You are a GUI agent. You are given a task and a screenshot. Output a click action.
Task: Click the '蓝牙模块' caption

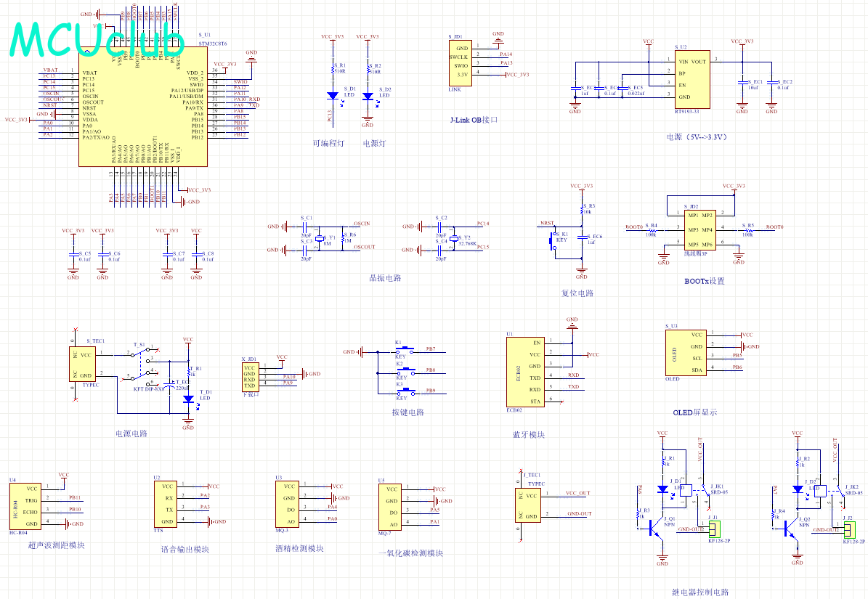coord(529,435)
